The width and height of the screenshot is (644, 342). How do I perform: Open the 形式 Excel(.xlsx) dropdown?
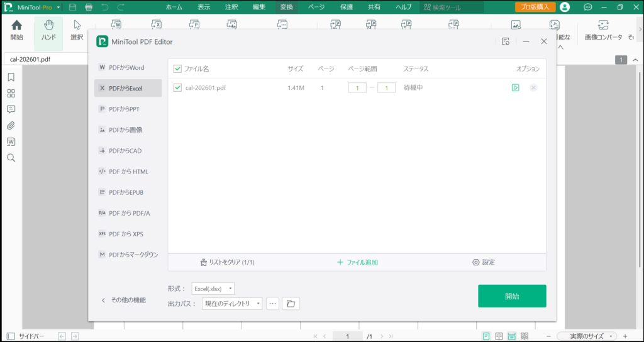point(213,289)
